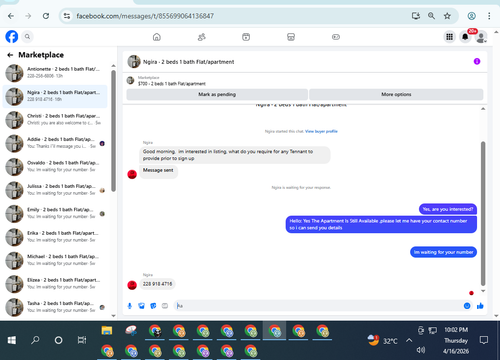This screenshot has width=500, height=360.
Task: Open the purple conversation info icon
Action: [x=477, y=61]
